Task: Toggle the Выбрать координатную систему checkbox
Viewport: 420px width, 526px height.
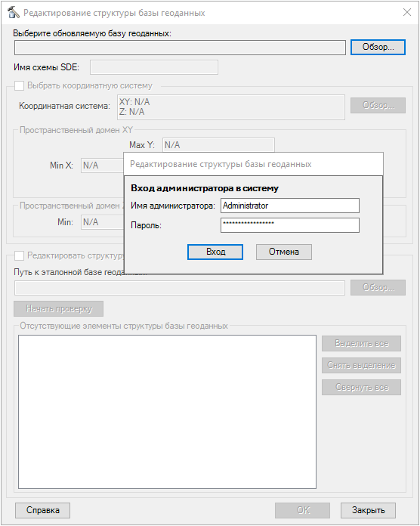Action: pos(20,86)
